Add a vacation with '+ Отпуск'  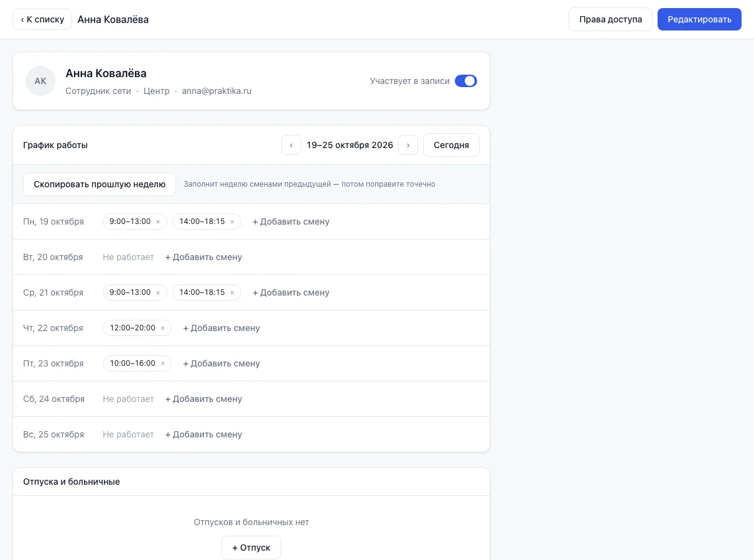[x=251, y=548]
